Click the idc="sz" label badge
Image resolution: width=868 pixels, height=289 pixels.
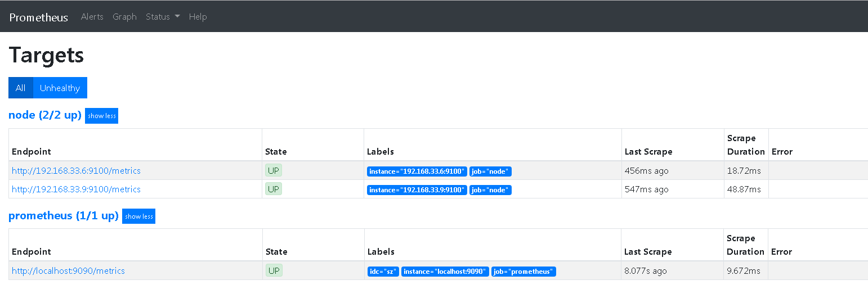pyautogui.click(x=383, y=272)
